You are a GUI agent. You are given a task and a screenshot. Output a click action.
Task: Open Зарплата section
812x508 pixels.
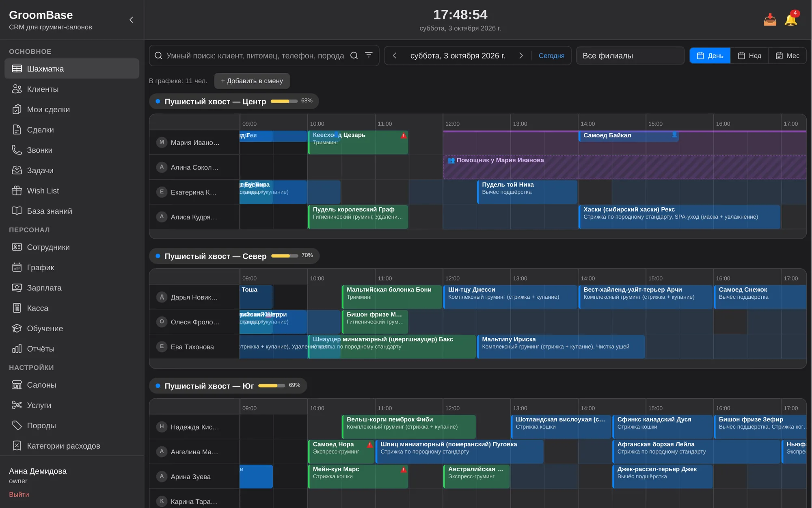(x=72, y=288)
